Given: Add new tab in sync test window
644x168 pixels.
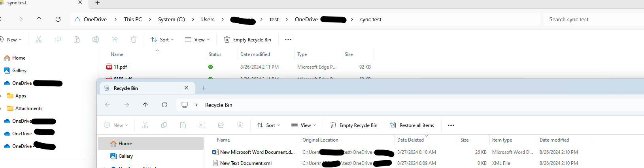Looking at the screenshot, I should pos(98,3).
